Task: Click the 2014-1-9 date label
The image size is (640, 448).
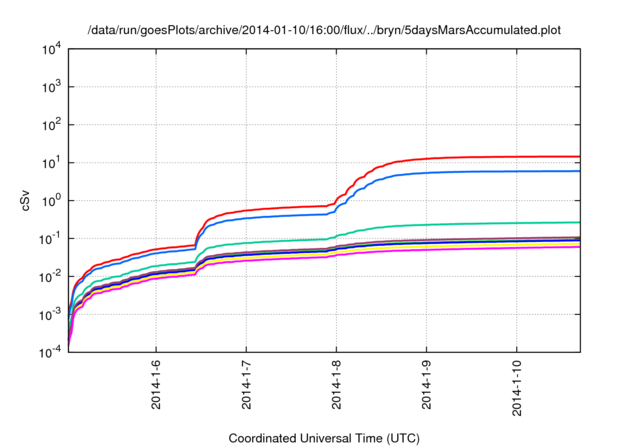Action: [427, 384]
